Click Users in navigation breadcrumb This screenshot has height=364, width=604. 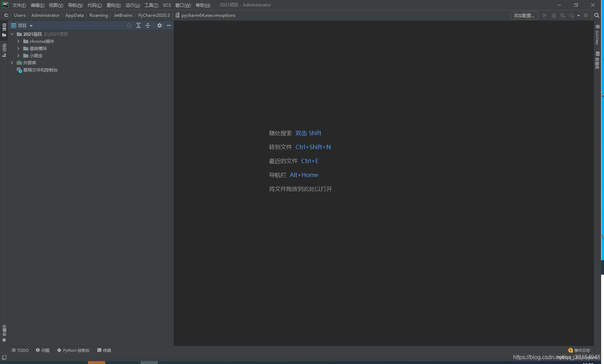[x=20, y=15]
